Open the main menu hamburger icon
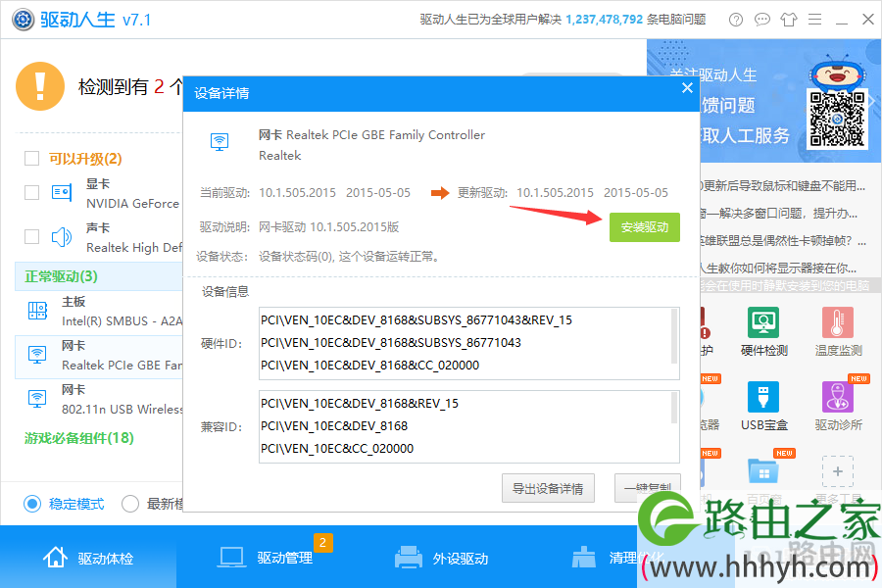The height and width of the screenshot is (588, 882). click(814, 20)
